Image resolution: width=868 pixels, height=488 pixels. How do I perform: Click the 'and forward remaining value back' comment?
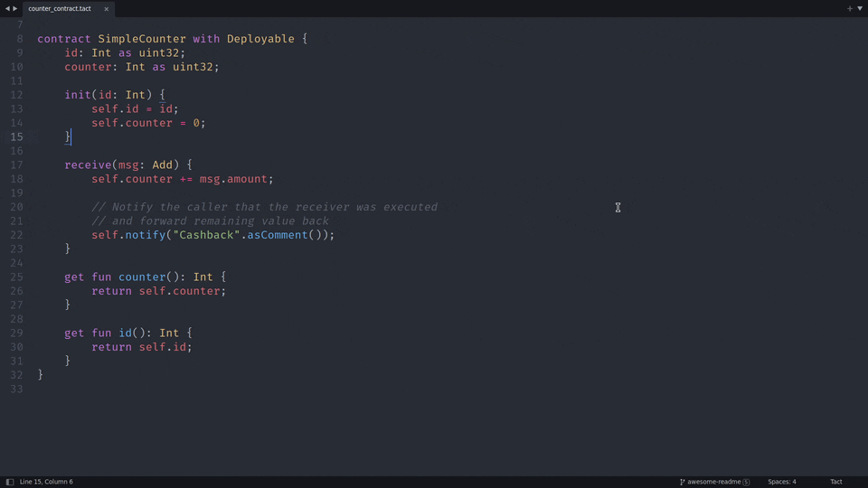tap(210, 221)
